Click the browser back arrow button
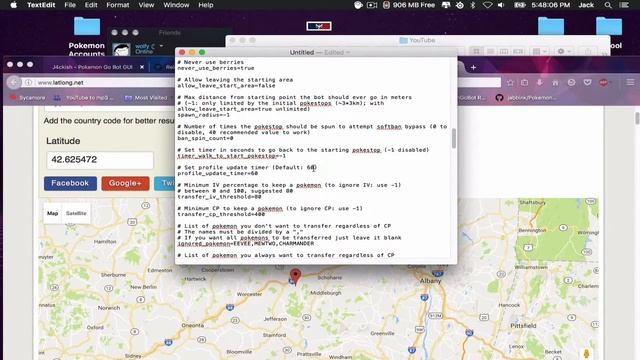Viewport: 640px width, 360px height. coord(13,82)
